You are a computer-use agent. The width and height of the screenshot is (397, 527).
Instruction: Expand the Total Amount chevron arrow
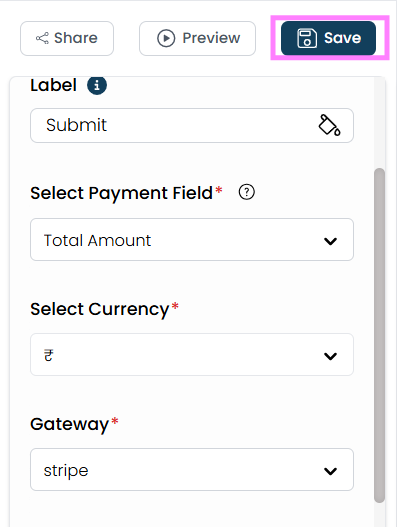tap(330, 241)
